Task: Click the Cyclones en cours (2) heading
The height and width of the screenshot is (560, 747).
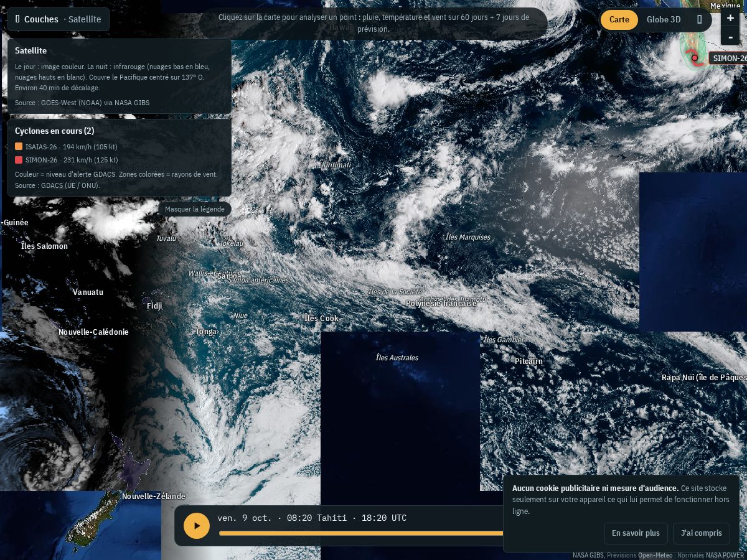Action: [55, 131]
